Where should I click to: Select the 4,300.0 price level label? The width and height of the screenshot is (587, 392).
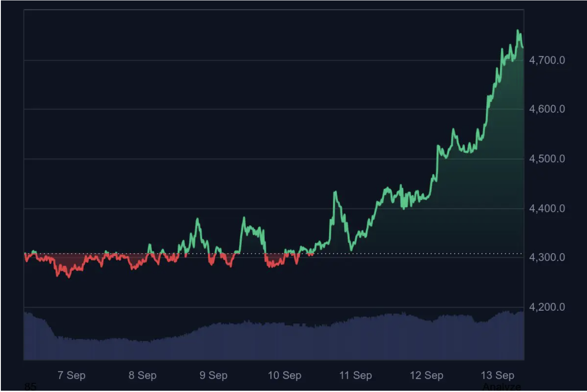[547, 257]
